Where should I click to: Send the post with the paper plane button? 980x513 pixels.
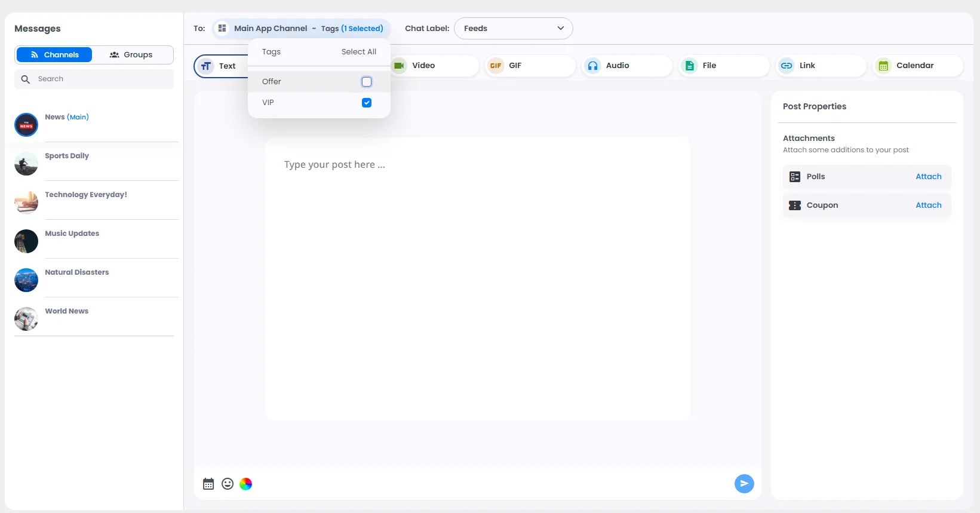[744, 484]
